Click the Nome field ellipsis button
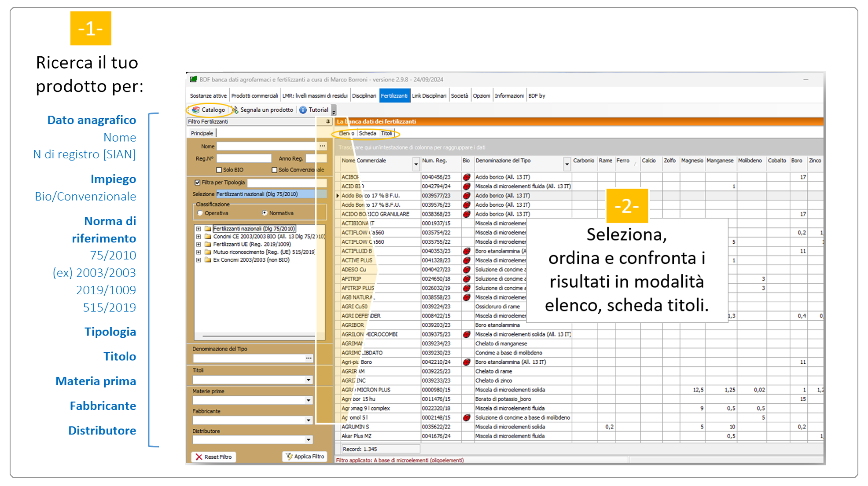The height and width of the screenshot is (486, 868). [x=322, y=146]
